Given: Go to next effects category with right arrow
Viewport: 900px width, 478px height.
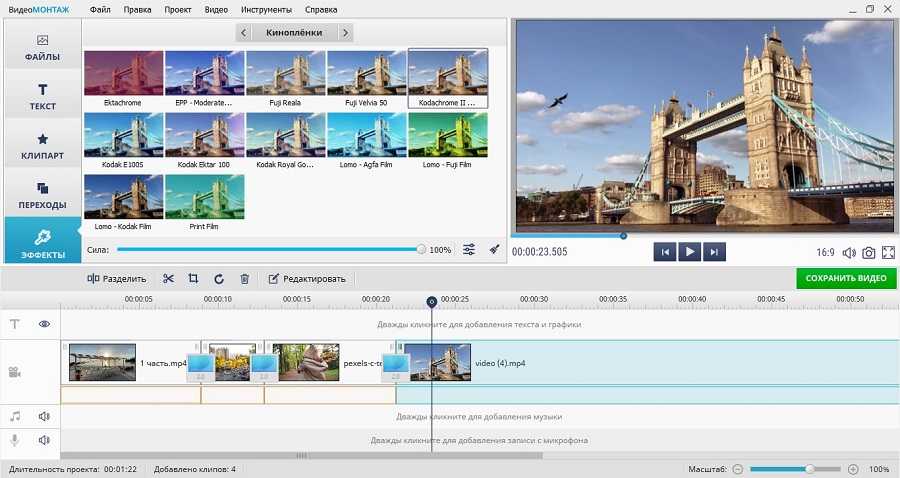Looking at the screenshot, I should (x=345, y=33).
